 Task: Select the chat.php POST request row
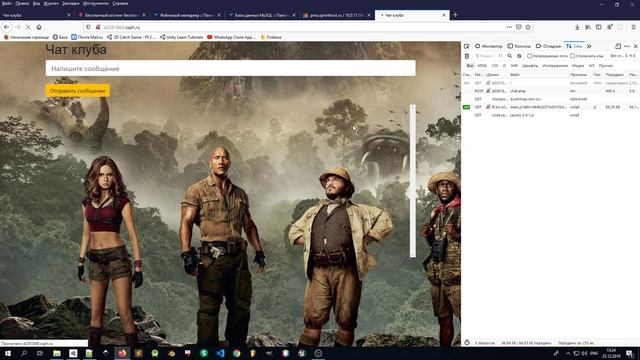click(550, 91)
